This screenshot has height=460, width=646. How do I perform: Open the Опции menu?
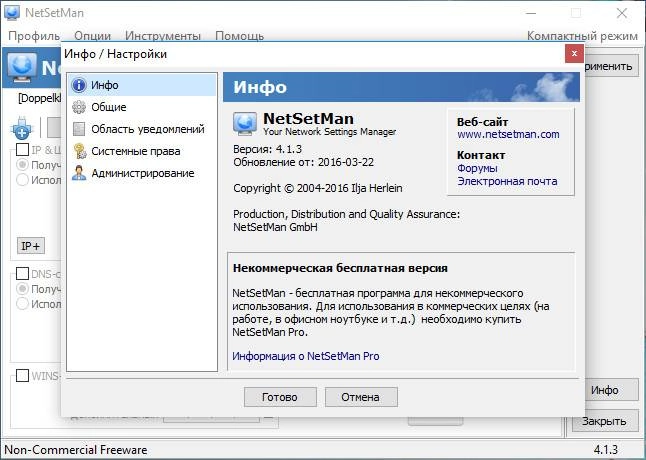(x=93, y=36)
